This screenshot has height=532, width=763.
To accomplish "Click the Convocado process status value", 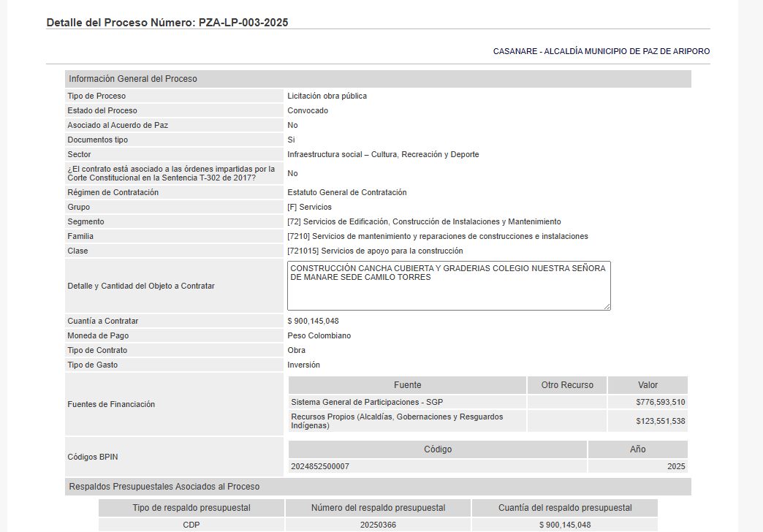I will (308, 110).
